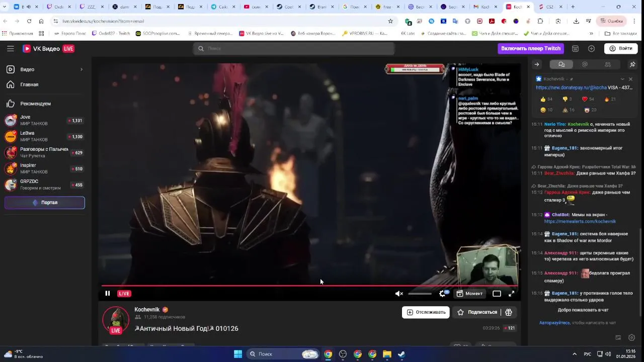
Task: Open Kochevnik channel avatar
Action: coord(116,319)
